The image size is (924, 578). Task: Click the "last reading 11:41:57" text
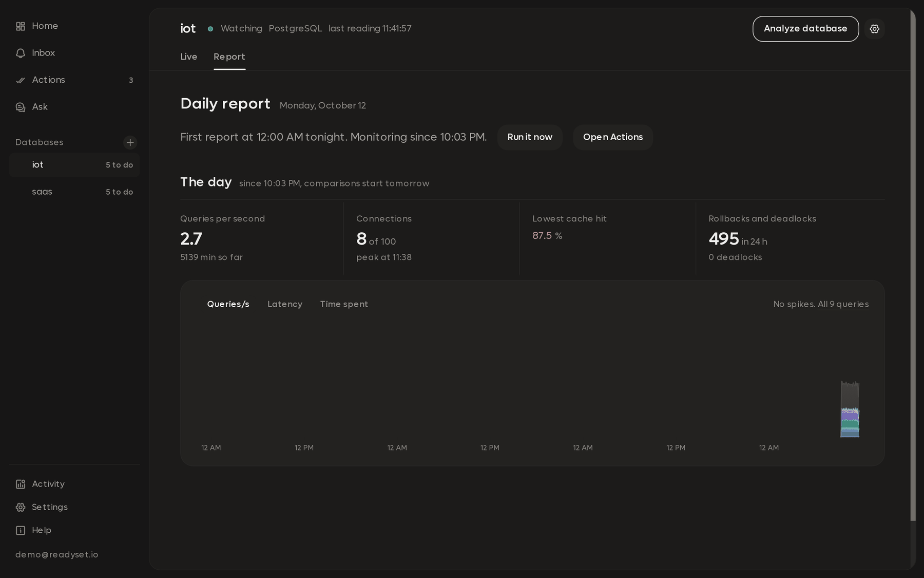(x=370, y=29)
